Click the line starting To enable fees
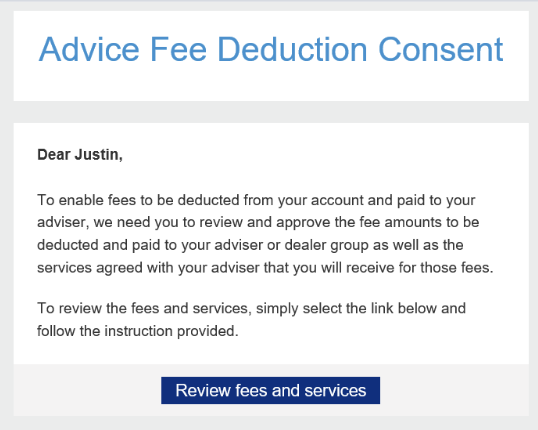538x430 pixels. 256,200
